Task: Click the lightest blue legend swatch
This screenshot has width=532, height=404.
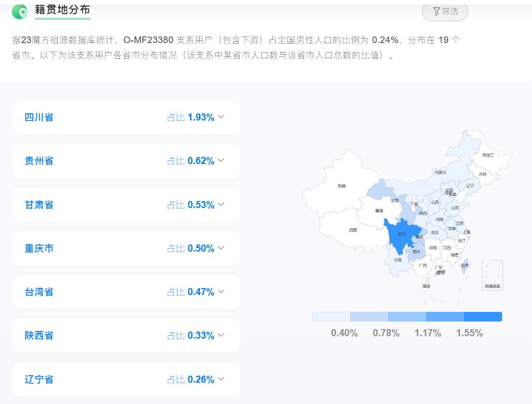Action: [331, 316]
